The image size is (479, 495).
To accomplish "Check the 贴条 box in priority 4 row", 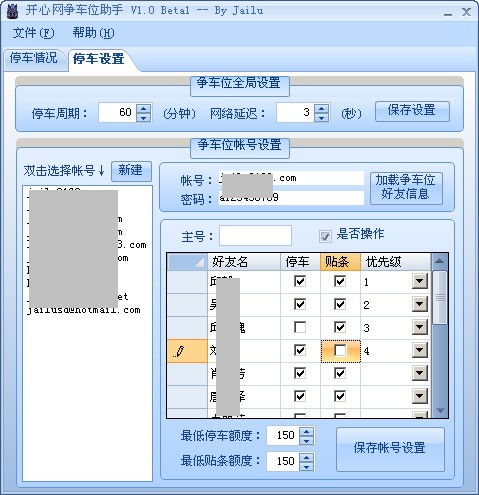I will click(x=340, y=351).
